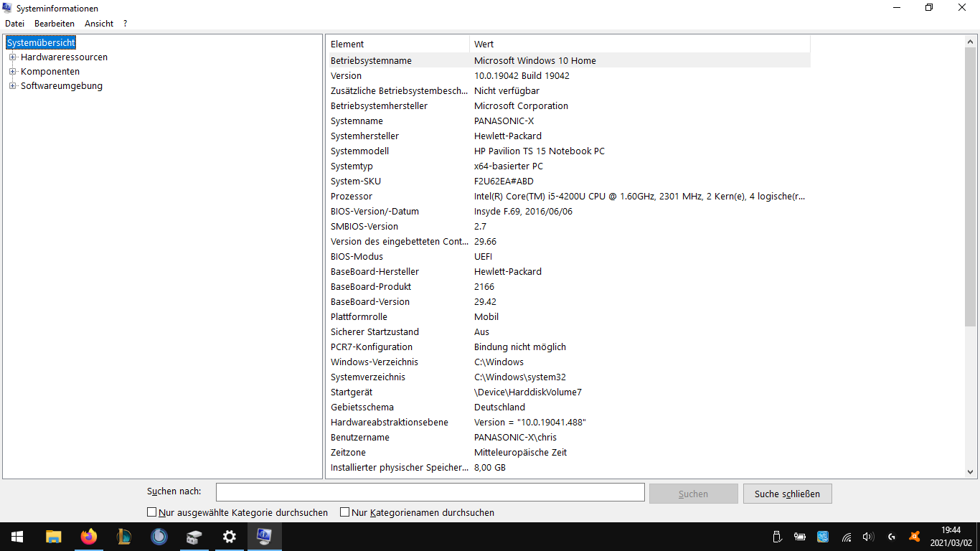Click into the Suchen nach field
This screenshot has height=551, width=980.
430,492
